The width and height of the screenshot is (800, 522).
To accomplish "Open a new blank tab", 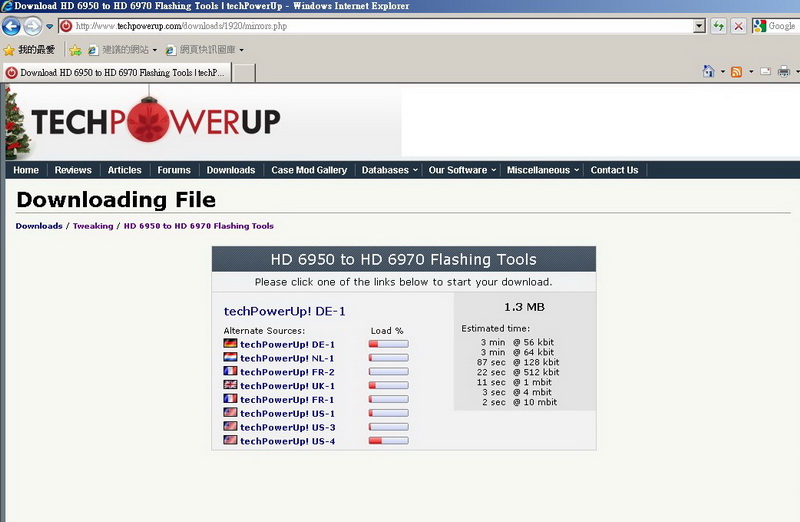I will click(x=244, y=73).
